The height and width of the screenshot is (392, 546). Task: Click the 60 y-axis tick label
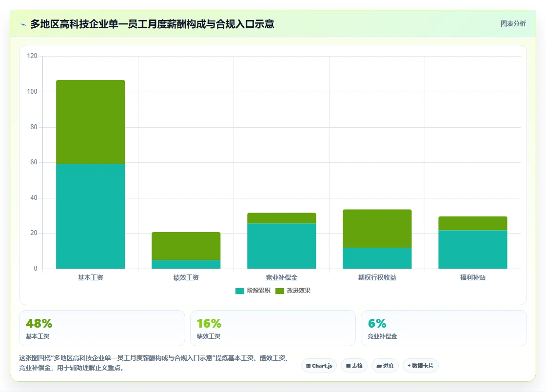(x=34, y=162)
